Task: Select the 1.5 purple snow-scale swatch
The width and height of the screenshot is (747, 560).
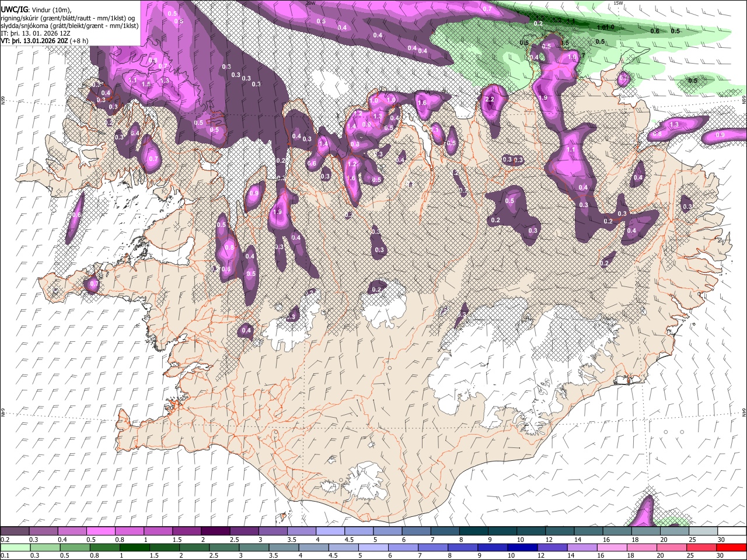Action: (187, 531)
